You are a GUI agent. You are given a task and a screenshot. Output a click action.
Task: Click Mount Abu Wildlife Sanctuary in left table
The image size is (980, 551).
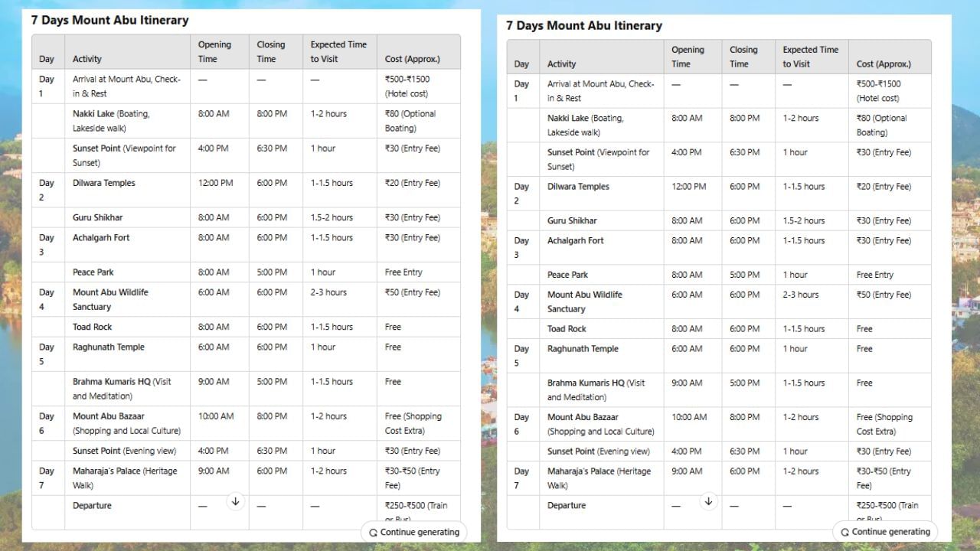coord(110,299)
